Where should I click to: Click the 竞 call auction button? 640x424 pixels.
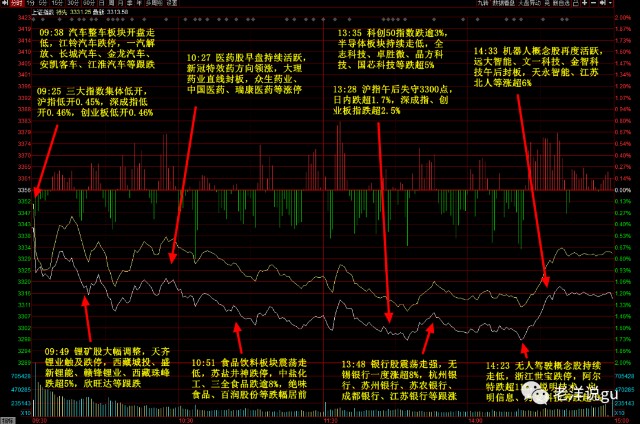548,3
